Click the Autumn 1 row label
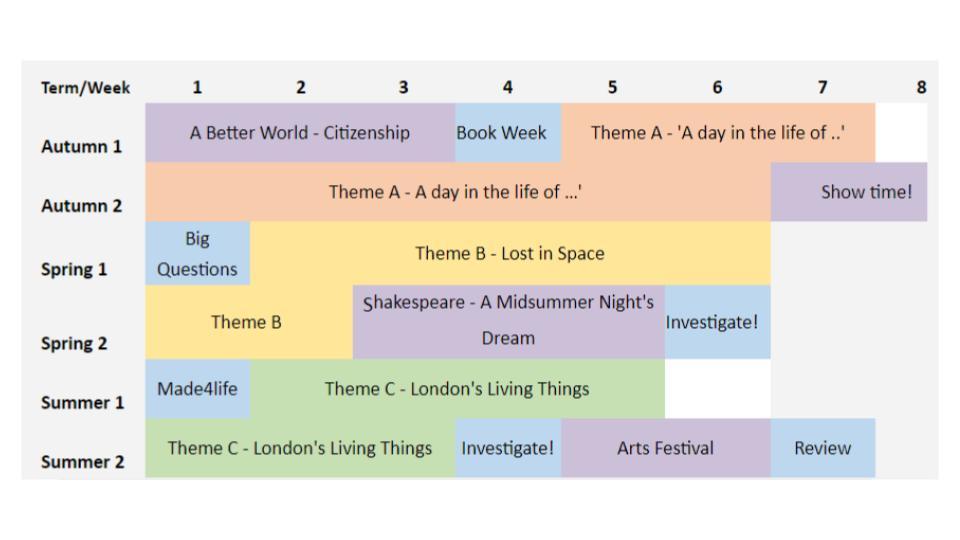 coord(82,146)
